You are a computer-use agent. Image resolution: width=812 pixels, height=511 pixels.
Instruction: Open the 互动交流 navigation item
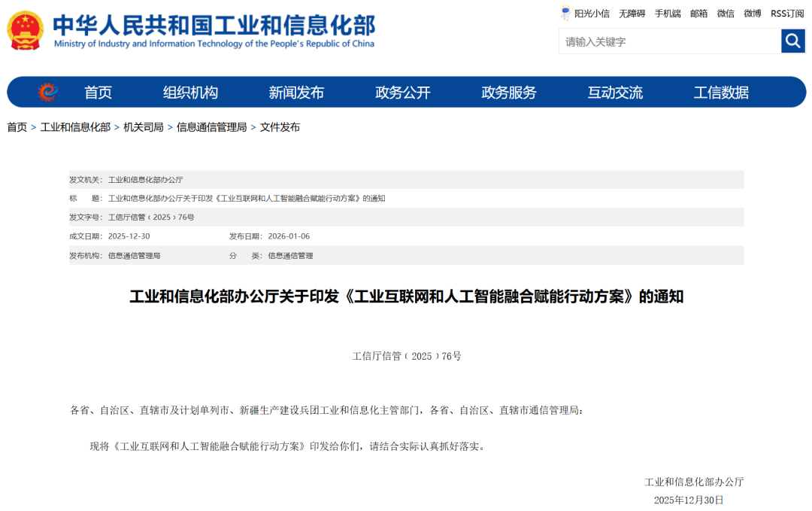(615, 93)
